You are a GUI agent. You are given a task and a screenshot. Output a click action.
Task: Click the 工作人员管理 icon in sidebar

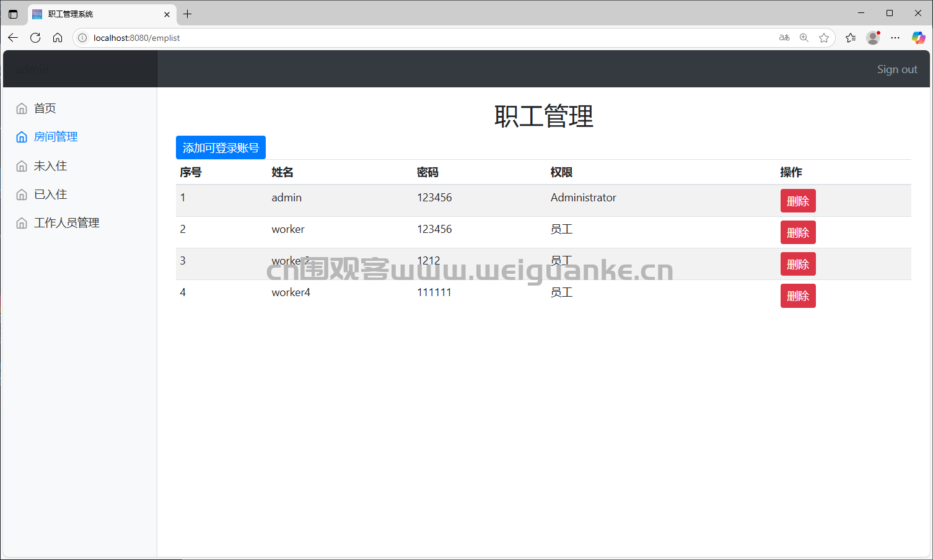(21, 222)
